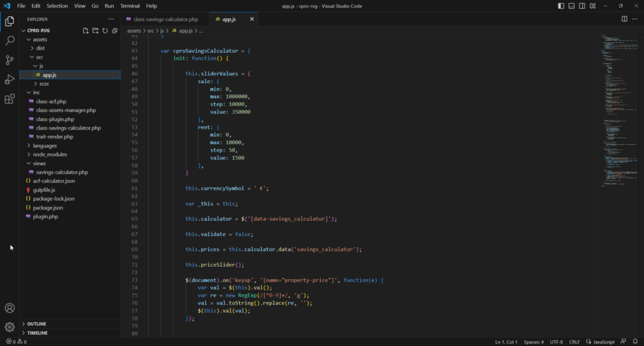Toggle the primary side bar
This screenshot has height=346, width=644.
click(x=561, y=6)
